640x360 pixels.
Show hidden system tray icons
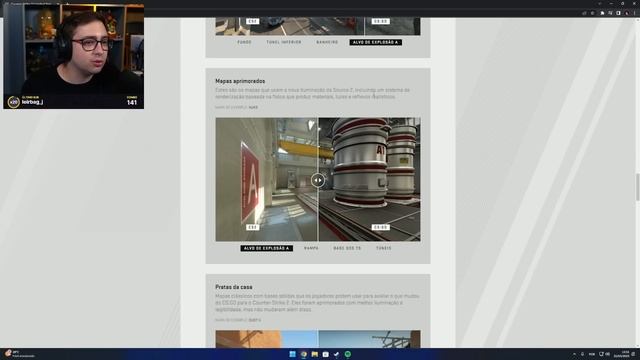pyautogui.click(x=574, y=354)
